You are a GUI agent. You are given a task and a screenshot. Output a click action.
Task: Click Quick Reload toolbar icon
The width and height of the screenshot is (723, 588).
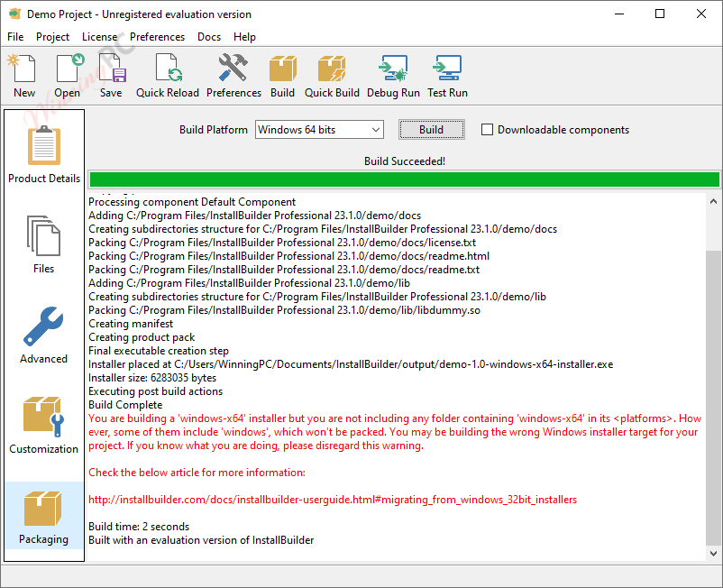pyautogui.click(x=168, y=76)
